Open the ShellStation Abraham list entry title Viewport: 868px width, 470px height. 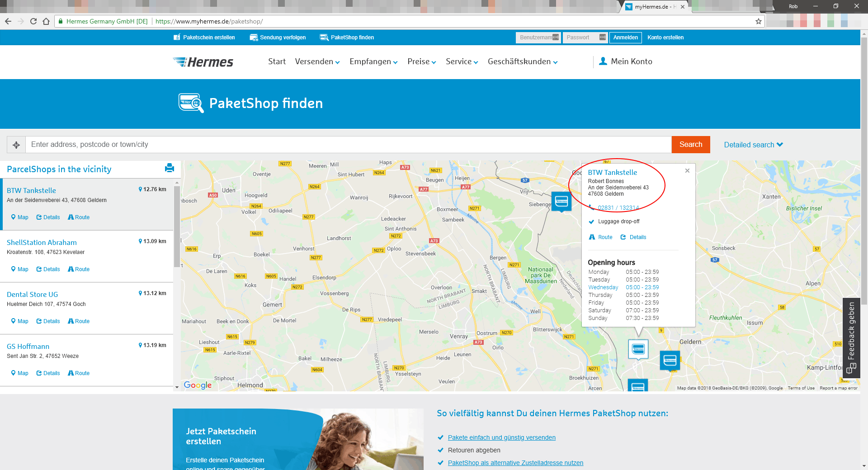42,243
